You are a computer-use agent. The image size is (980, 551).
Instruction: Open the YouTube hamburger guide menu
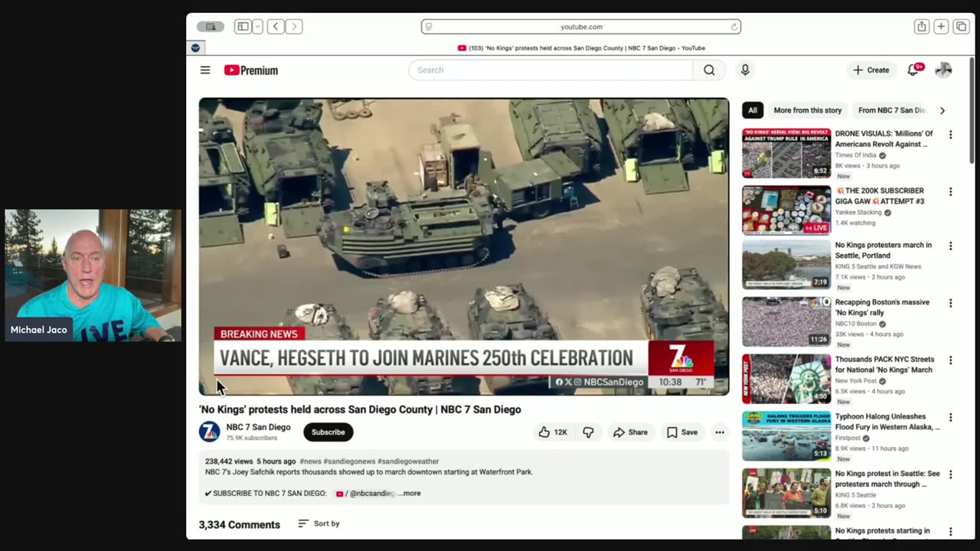(205, 70)
